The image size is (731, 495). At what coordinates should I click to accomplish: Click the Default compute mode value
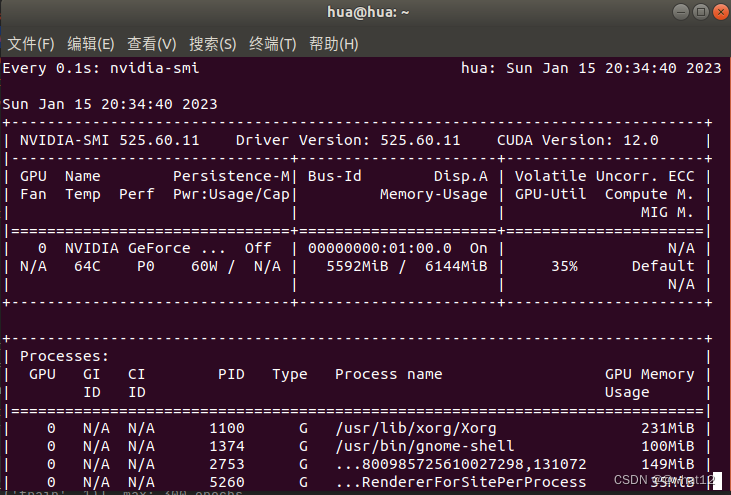(x=663, y=266)
